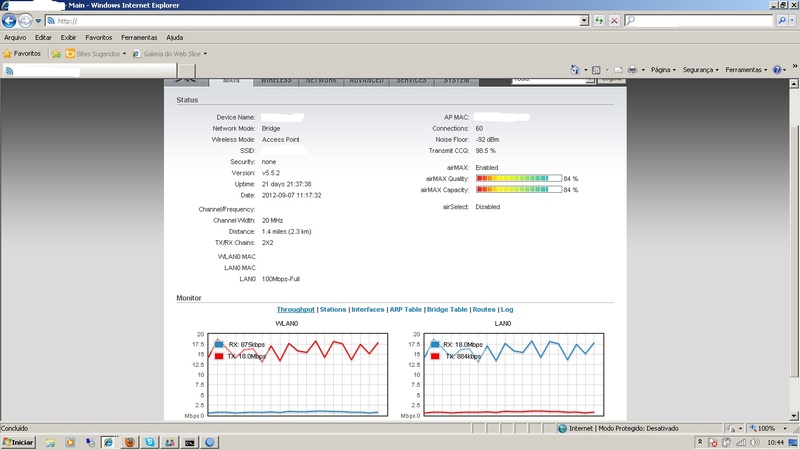
Task: Open the ARP Table link
Action: point(406,310)
